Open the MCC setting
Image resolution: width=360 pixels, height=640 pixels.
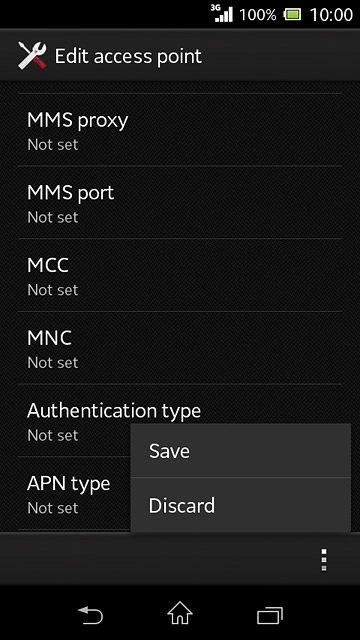tap(180, 275)
